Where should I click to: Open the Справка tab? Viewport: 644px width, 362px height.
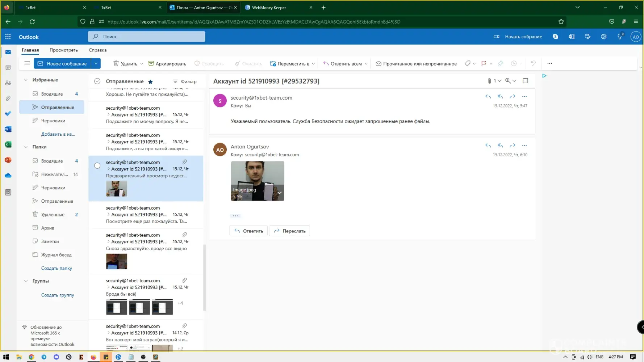(97, 50)
